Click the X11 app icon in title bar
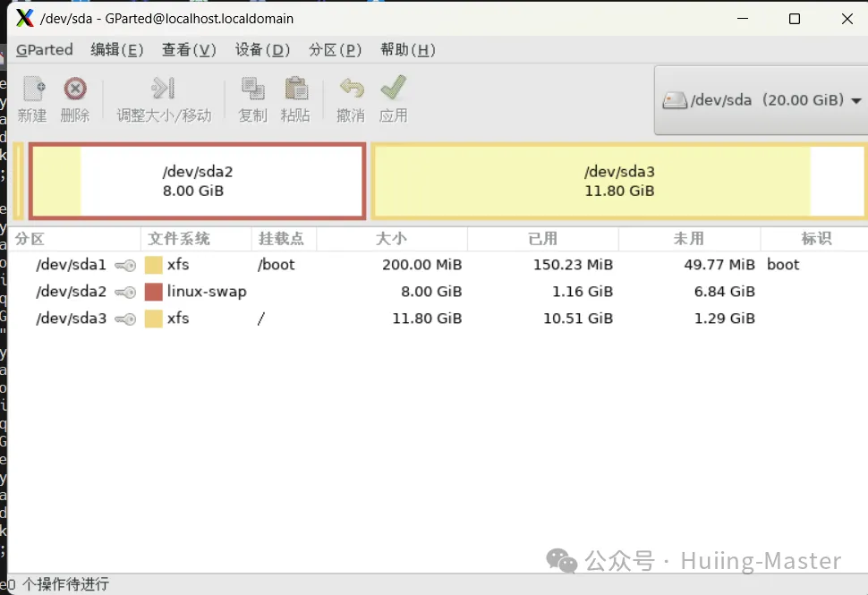This screenshot has width=868, height=595. pos(25,18)
